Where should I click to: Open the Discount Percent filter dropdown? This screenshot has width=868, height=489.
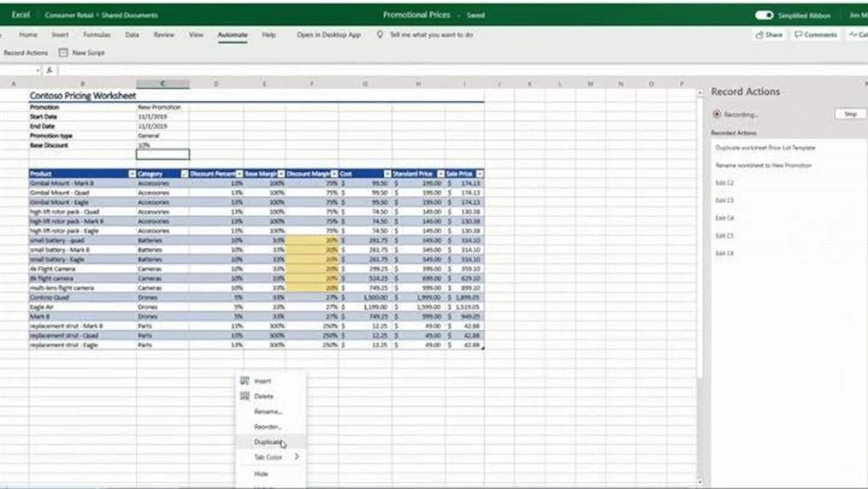pyautogui.click(x=239, y=174)
